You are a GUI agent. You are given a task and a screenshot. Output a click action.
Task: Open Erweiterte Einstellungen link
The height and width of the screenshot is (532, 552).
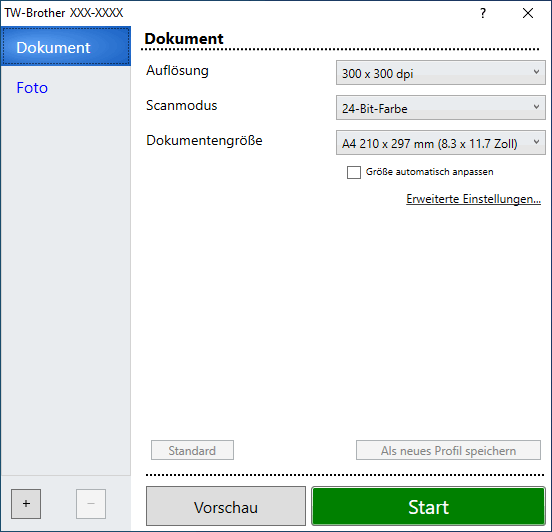pyautogui.click(x=473, y=199)
